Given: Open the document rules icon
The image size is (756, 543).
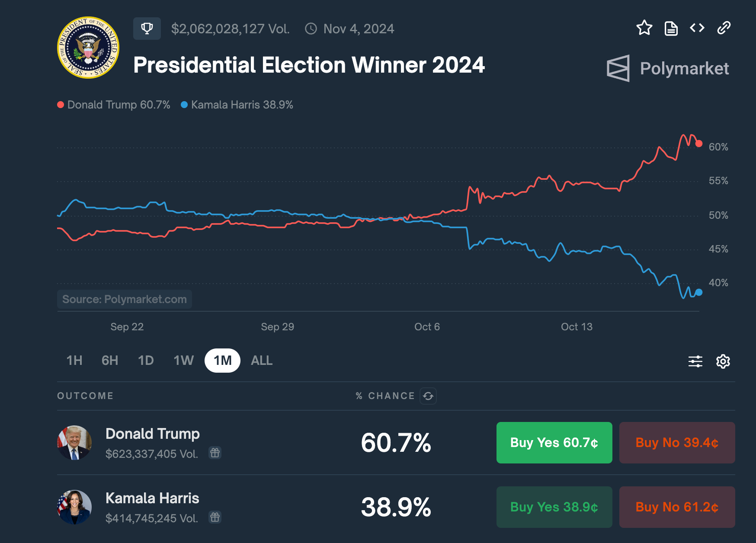Looking at the screenshot, I should [x=671, y=29].
